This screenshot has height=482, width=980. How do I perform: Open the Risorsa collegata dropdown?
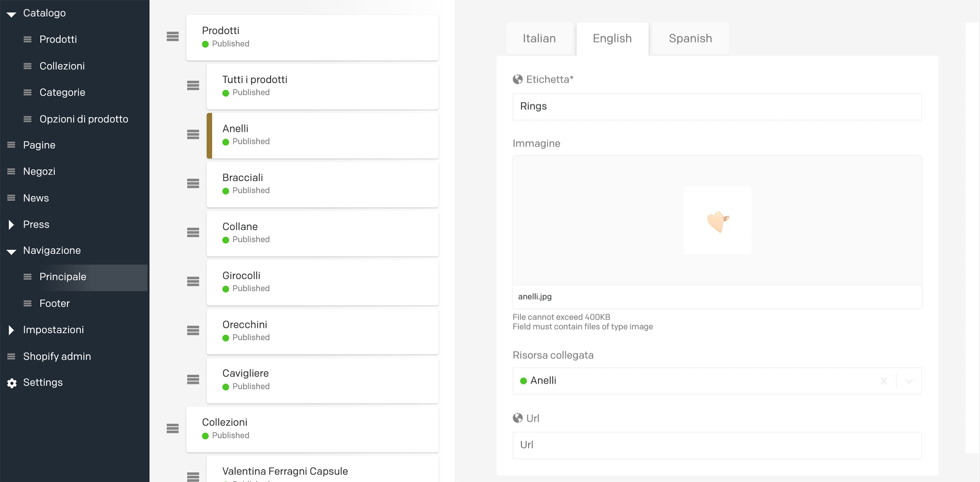pyautogui.click(x=909, y=381)
